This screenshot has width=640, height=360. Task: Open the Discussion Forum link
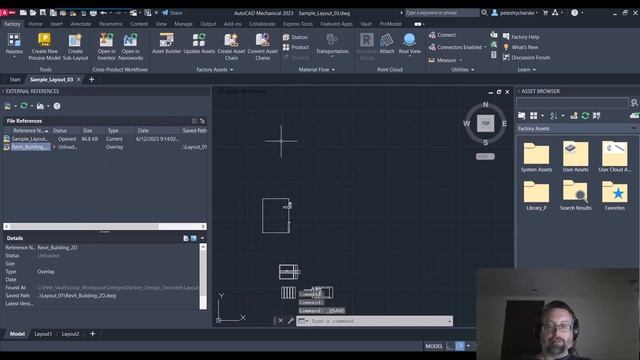tap(527, 58)
